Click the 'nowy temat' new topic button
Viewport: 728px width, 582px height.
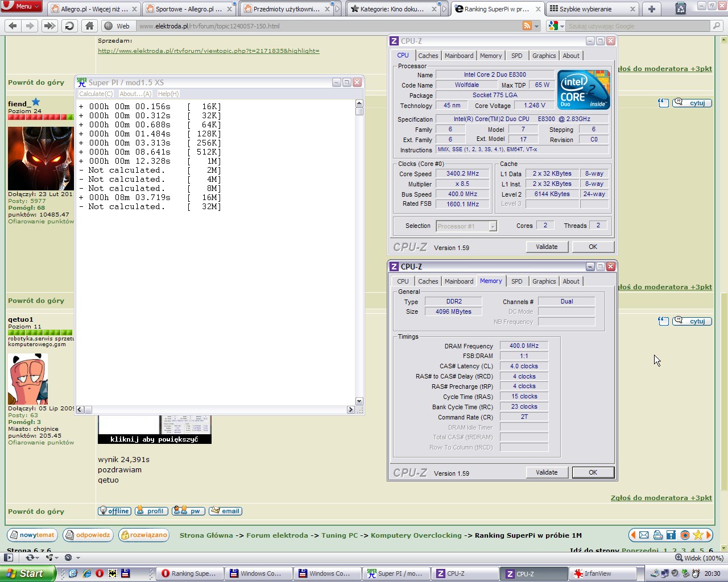coord(32,535)
